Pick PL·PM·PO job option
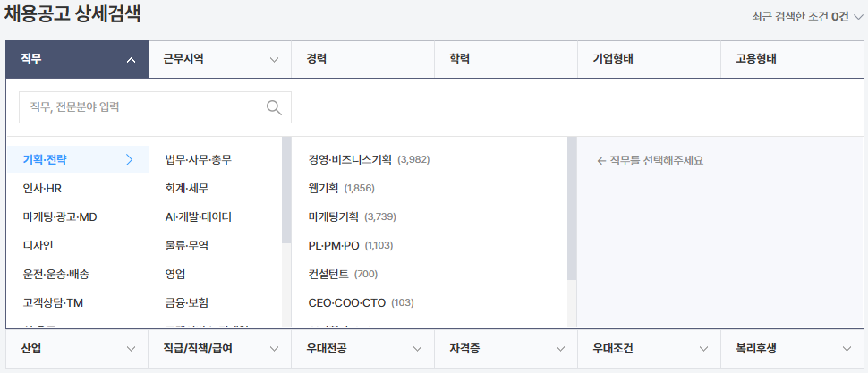The image size is (868, 373). 333,245
